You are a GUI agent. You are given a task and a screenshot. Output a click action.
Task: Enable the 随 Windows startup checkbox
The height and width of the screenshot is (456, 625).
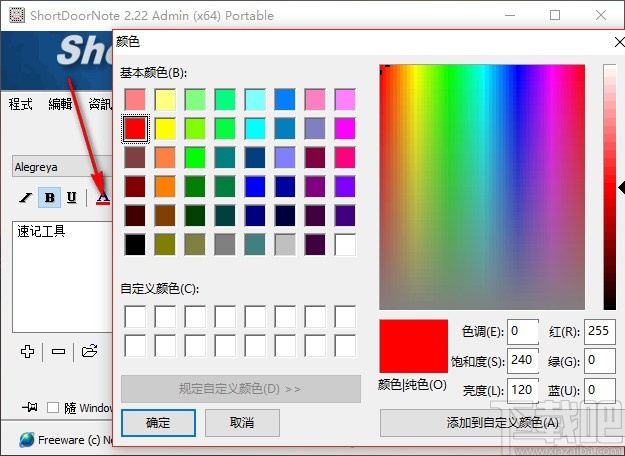click(53, 408)
